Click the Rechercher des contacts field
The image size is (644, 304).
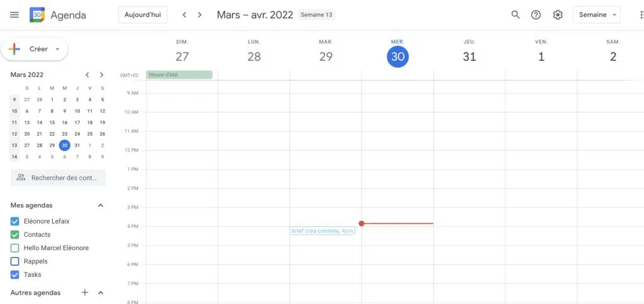point(58,178)
